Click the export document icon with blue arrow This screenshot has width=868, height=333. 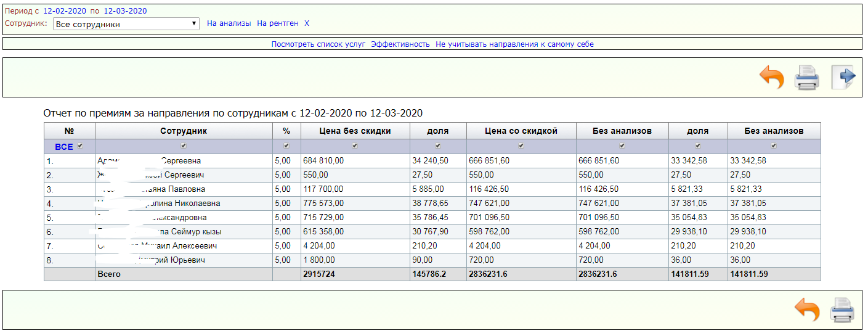tap(843, 78)
